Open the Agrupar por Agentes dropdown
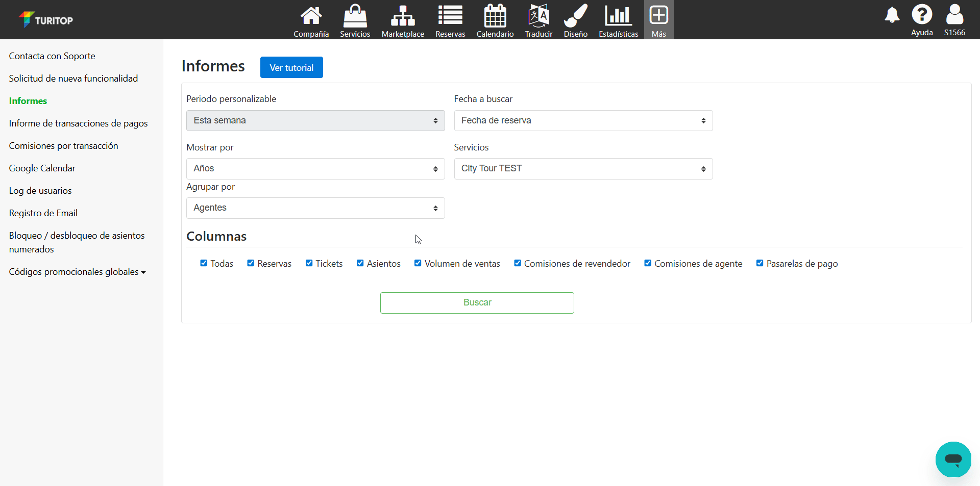 click(x=315, y=208)
